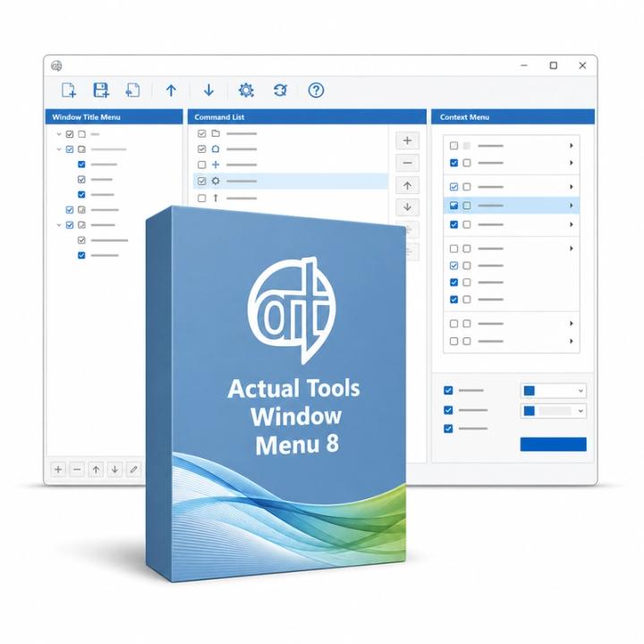644x644 pixels.
Task: Minimize the application window
Action: click(x=524, y=65)
